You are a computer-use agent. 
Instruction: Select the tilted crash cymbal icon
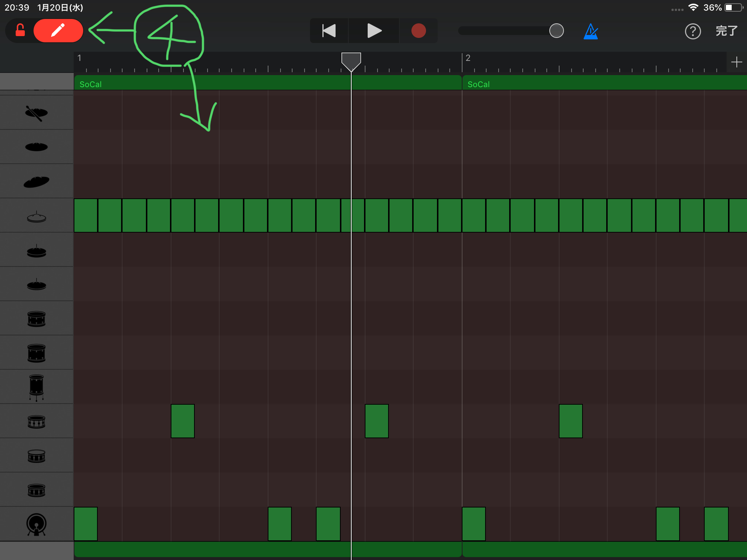click(36, 181)
